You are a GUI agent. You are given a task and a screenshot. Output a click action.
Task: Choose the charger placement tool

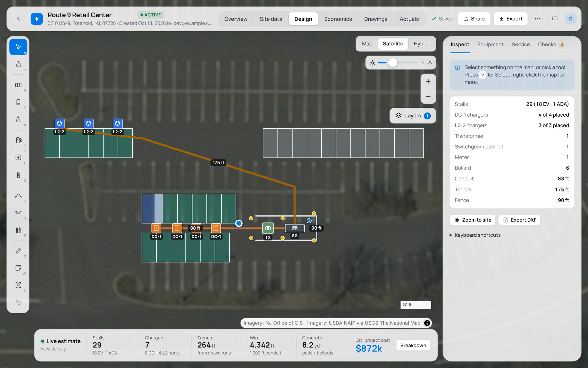(18, 140)
